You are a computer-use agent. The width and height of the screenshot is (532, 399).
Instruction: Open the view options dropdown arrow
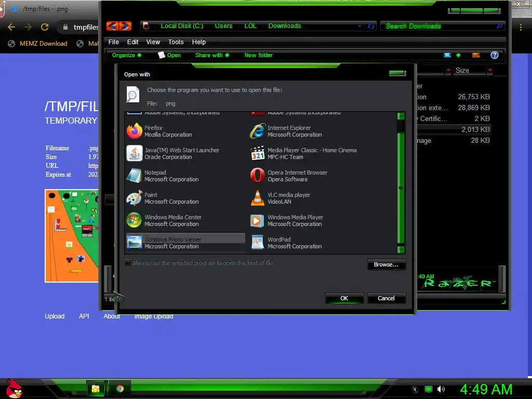[458, 55]
